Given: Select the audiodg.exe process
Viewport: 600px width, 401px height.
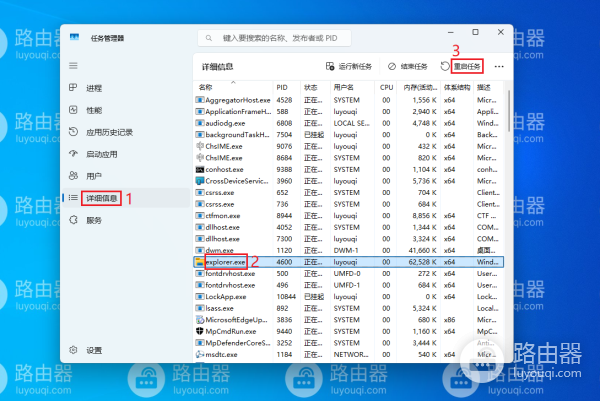Looking at the screenshot, I should tap(348, 123).
